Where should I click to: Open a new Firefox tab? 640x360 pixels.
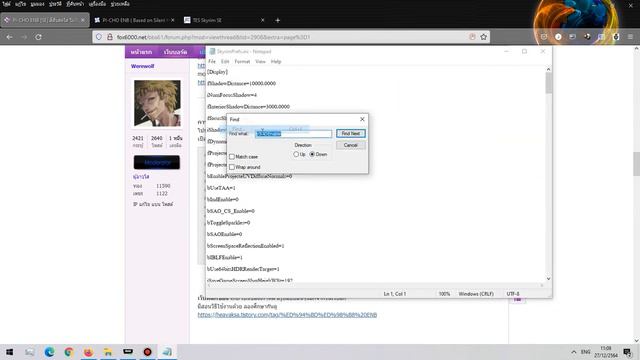(278, 20)
